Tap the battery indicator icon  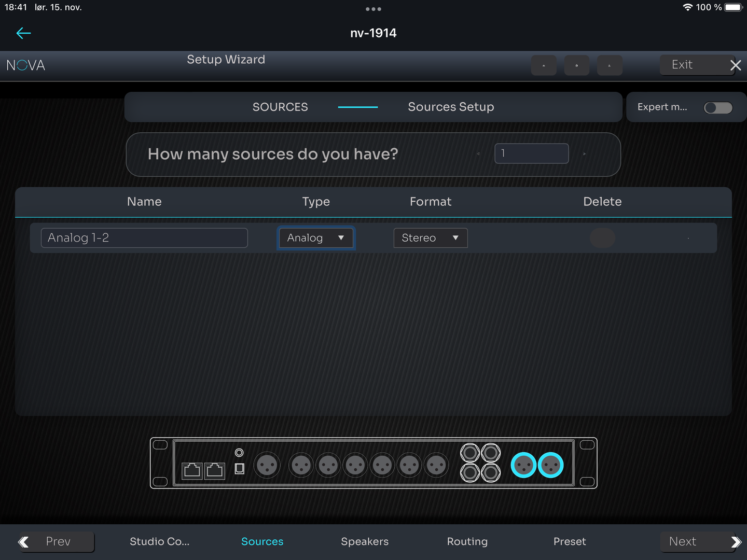pos(734,7)
